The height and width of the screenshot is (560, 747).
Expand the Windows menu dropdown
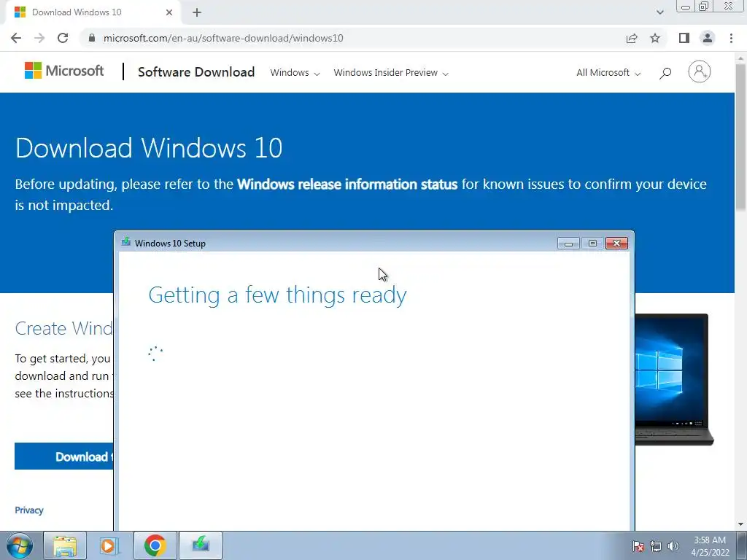point(295,73)
